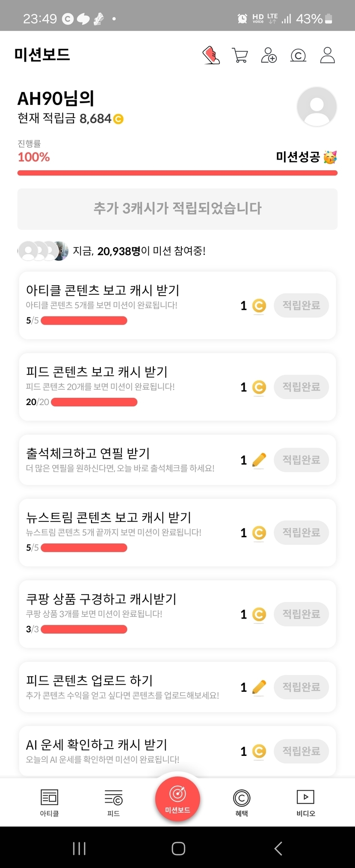Tap 적립완료 button for 아티클 콘텐츠 mission
This screenshot has height=868, width=355.
(301, 305)
